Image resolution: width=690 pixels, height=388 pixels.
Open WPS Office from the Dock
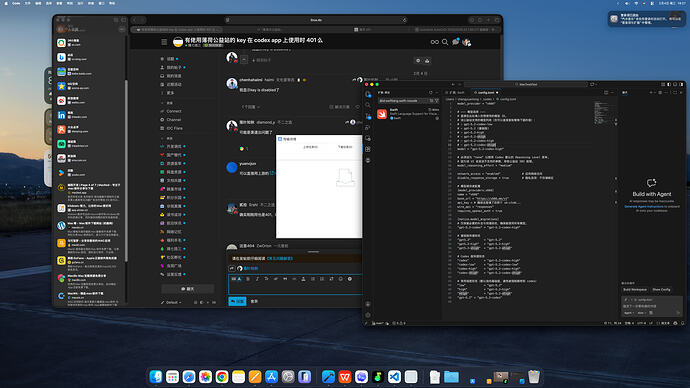(x=345, y=377)
